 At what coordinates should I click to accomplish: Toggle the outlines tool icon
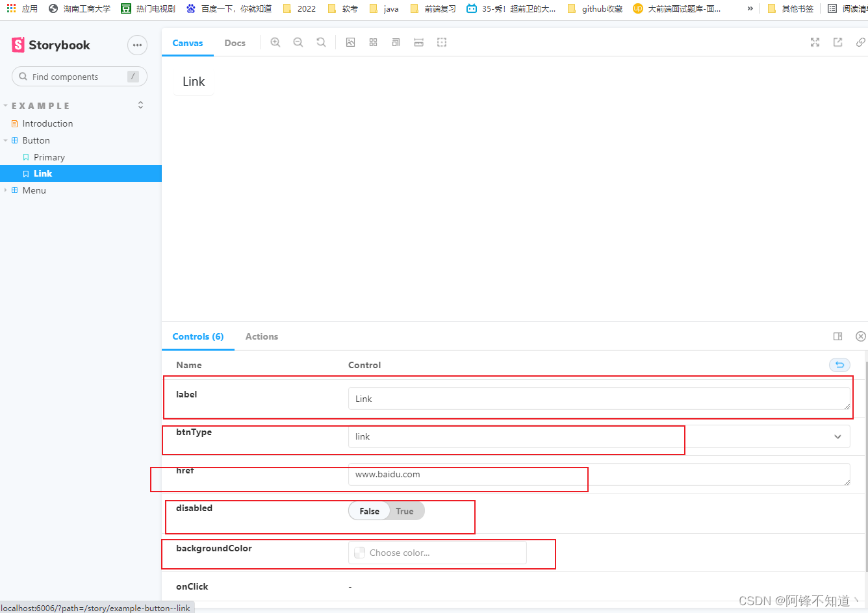(442, 42)
